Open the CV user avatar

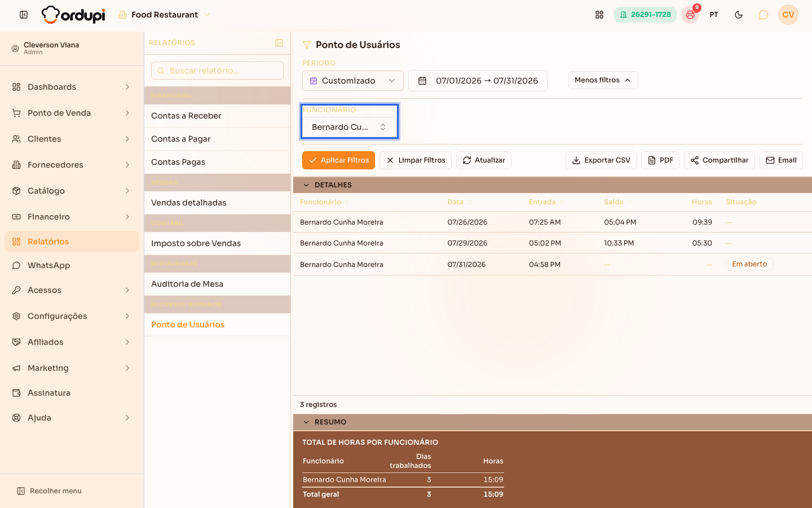click(788, 15)
